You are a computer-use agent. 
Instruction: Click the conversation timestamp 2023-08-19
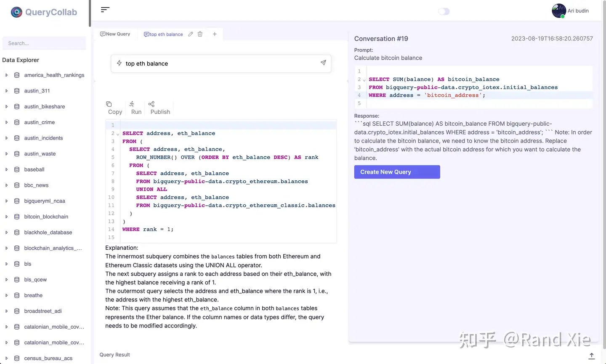[x=552, y=39]
